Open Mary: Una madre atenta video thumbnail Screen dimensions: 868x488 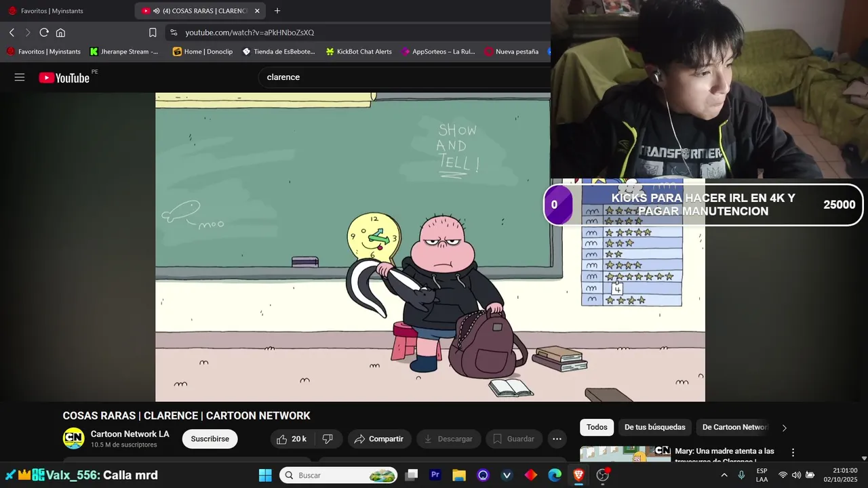625,453
